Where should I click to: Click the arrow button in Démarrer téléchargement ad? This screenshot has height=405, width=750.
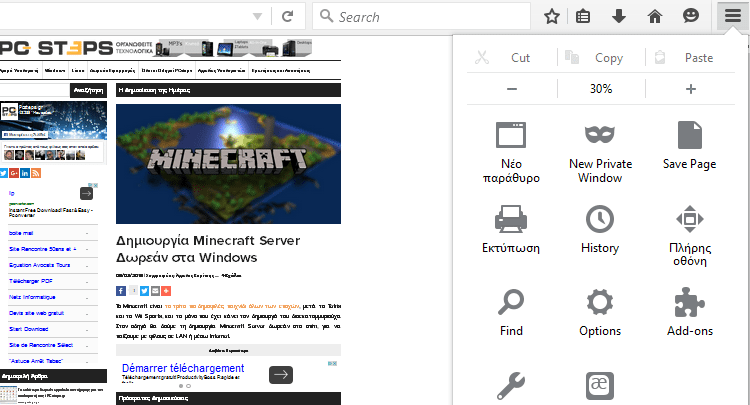[281, 374]
